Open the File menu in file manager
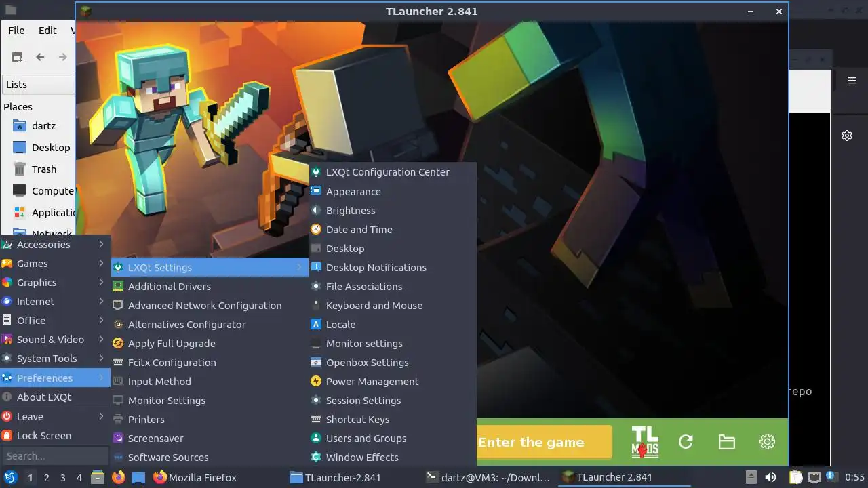Screen dimensions: 868x488 (16, 30)
